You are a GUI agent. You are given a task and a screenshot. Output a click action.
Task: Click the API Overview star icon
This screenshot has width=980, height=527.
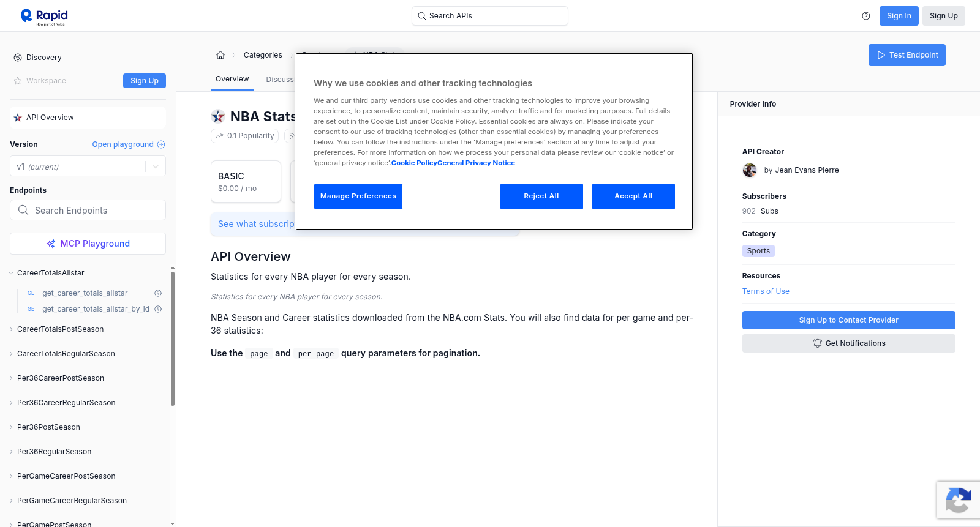tap(18, 118)
